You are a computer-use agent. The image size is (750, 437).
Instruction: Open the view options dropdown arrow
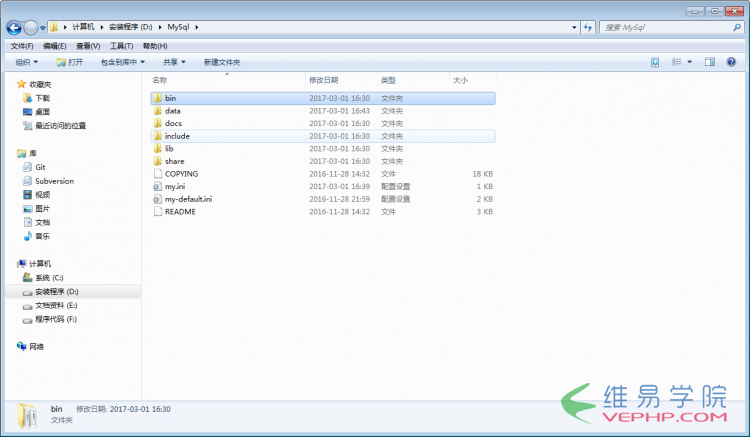point(689,62)
